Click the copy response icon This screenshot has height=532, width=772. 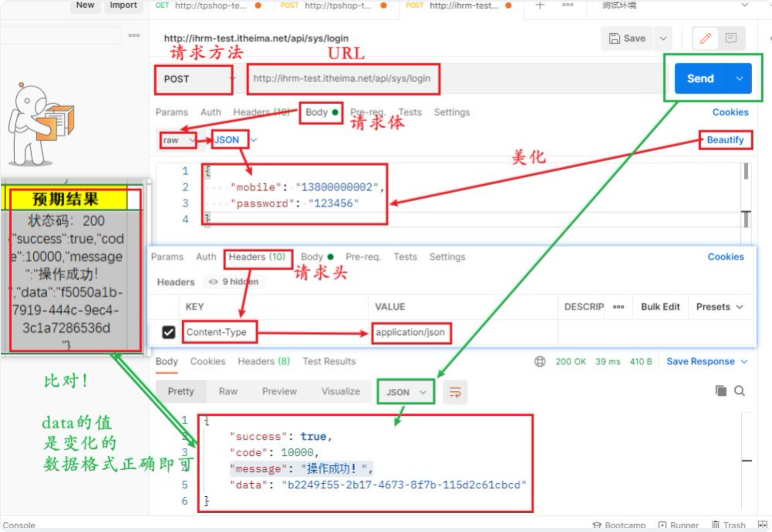[721, 391]
